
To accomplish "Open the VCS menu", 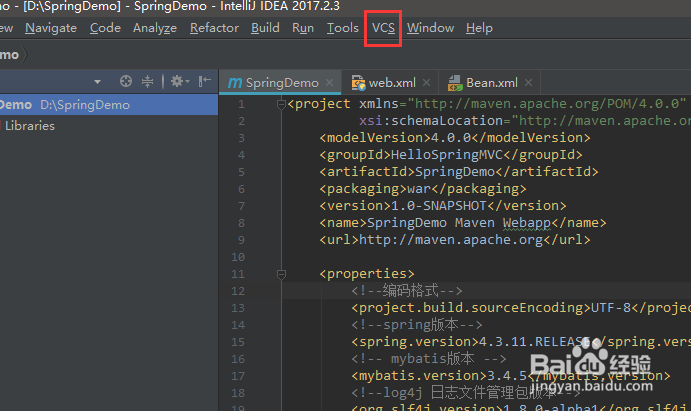I will pyautogui.click(x=383, y=28).
